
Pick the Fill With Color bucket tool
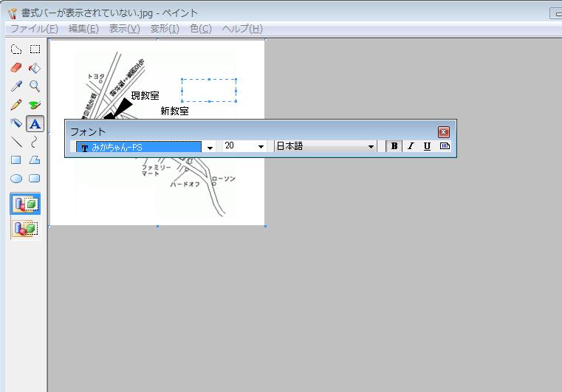35,68
